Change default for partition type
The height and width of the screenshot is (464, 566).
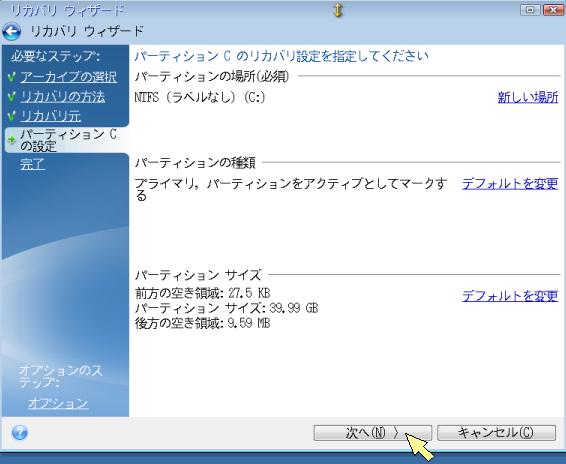point(510,184)
